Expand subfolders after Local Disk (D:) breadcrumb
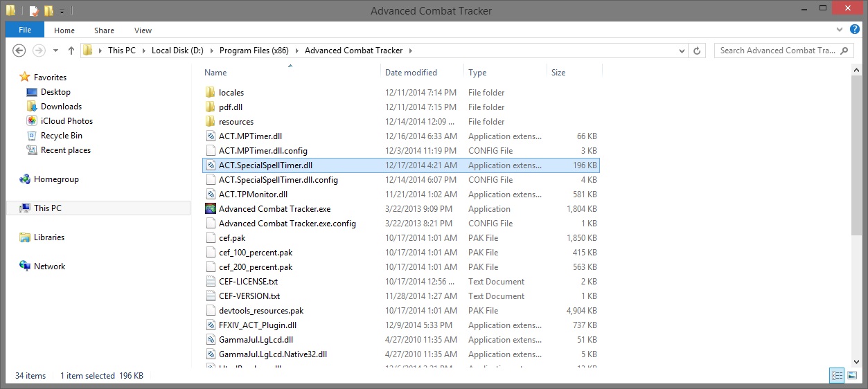 (211, 51)
